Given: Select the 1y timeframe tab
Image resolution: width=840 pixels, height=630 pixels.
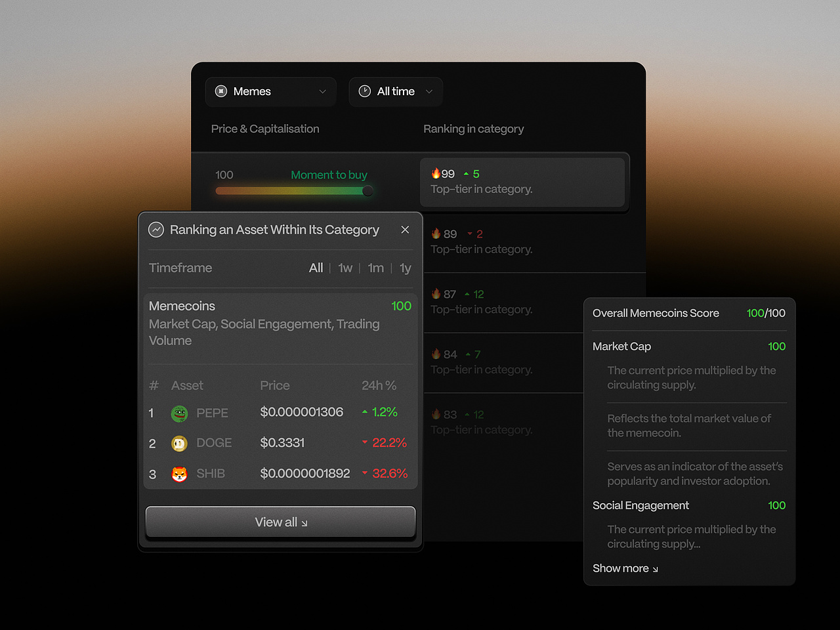Looking at the screenshot, I should (405, 268).
